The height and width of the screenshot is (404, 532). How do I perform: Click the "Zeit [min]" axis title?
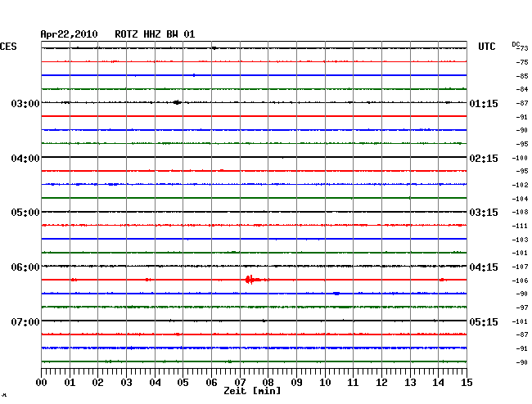tap(252, 391)
